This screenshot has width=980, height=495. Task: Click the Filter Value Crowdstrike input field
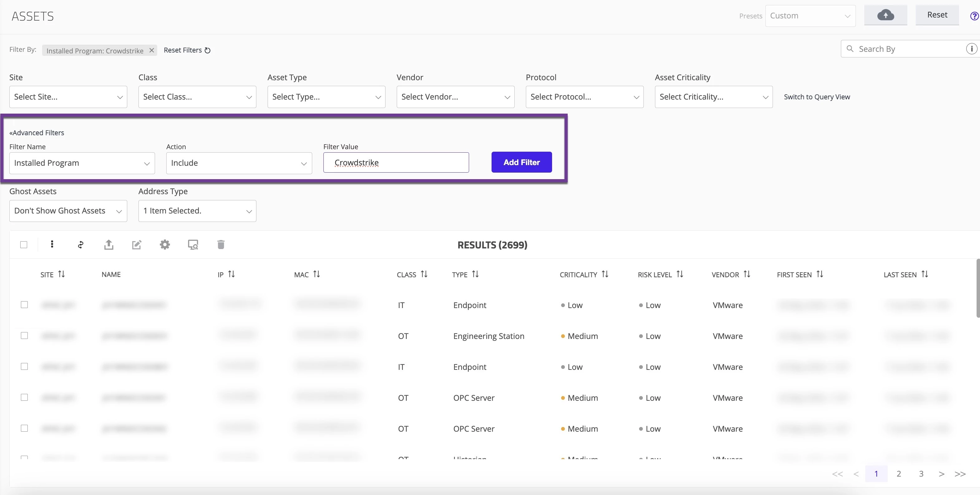click(396, 163)
